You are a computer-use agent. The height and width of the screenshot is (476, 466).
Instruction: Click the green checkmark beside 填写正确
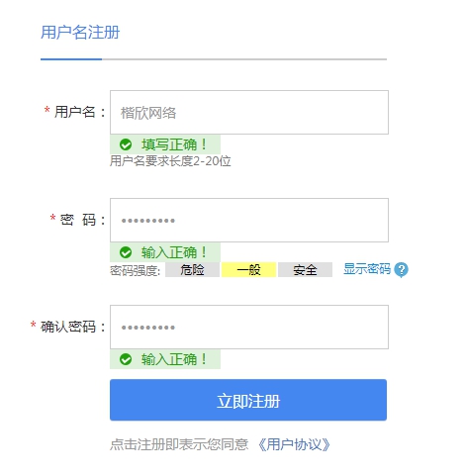pyautogui.click(x=126, y=144)
